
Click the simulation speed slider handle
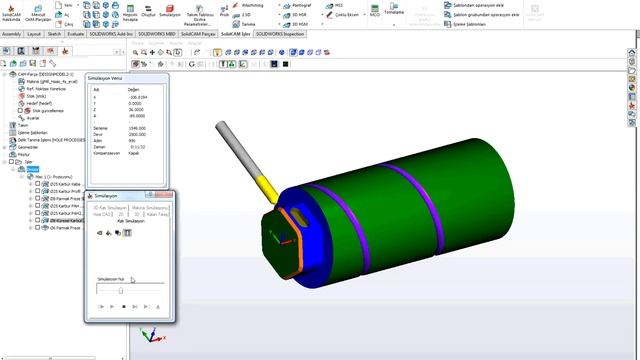121,291
